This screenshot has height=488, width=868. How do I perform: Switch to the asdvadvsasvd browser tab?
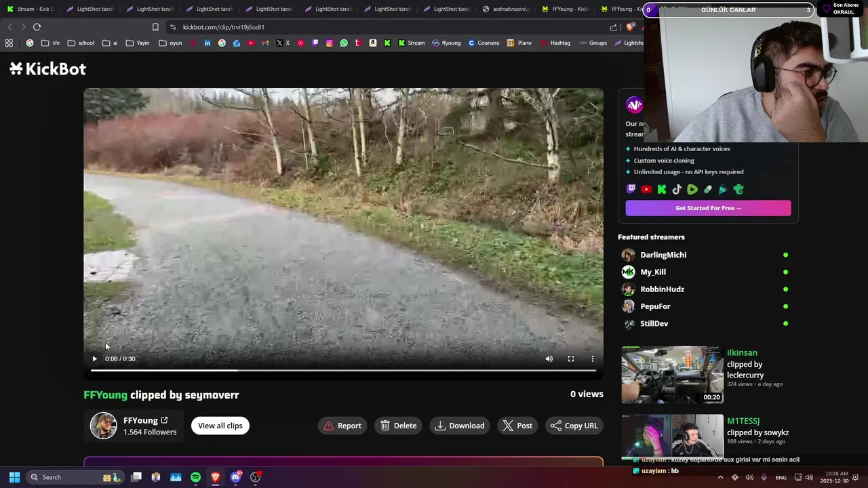pyautogui.click(x=506, y=9)
